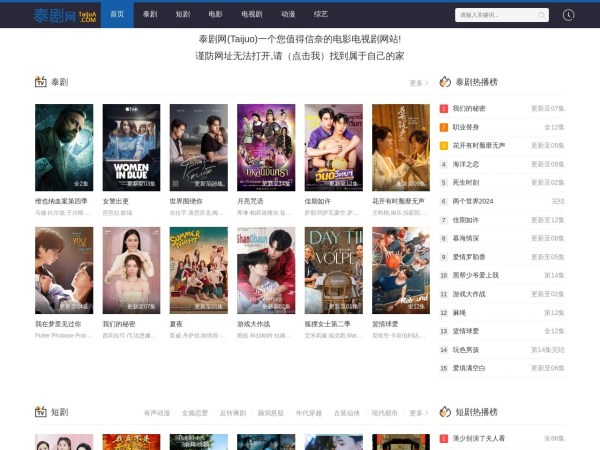The height and width of the screenshot is (450, 600).
Task: Open the 动漫 navigation tab
Action: [x=288, y=15]
